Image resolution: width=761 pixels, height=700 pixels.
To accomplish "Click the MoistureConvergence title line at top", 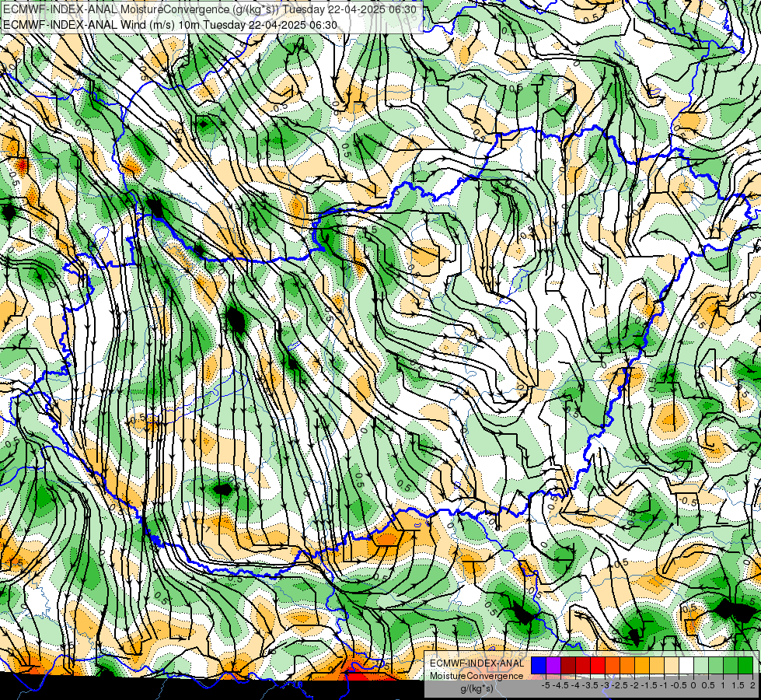I will click(x=210, y=9).
